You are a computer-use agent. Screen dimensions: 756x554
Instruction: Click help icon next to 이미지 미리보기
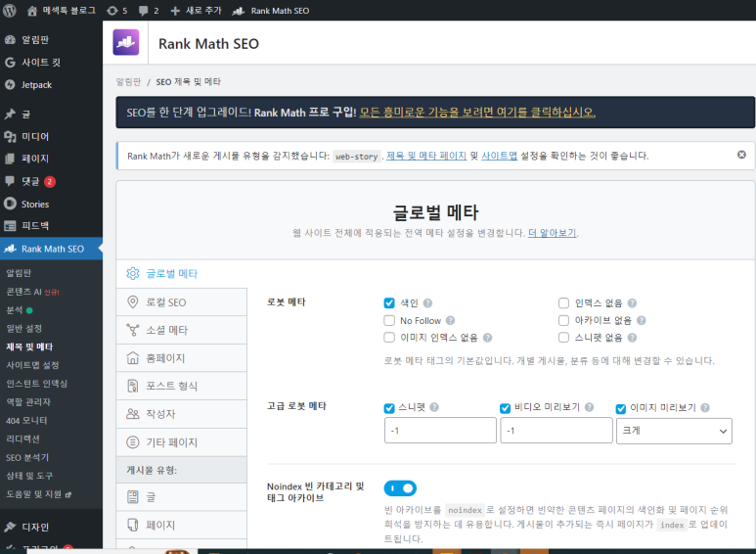705,408
